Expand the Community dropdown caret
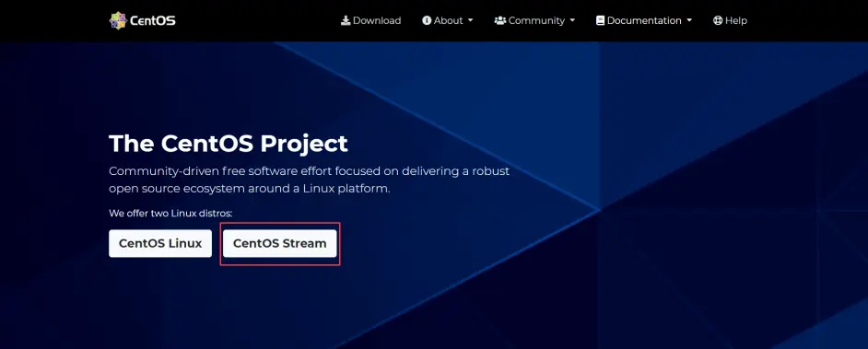868x349 pixels. pos(572,20)
